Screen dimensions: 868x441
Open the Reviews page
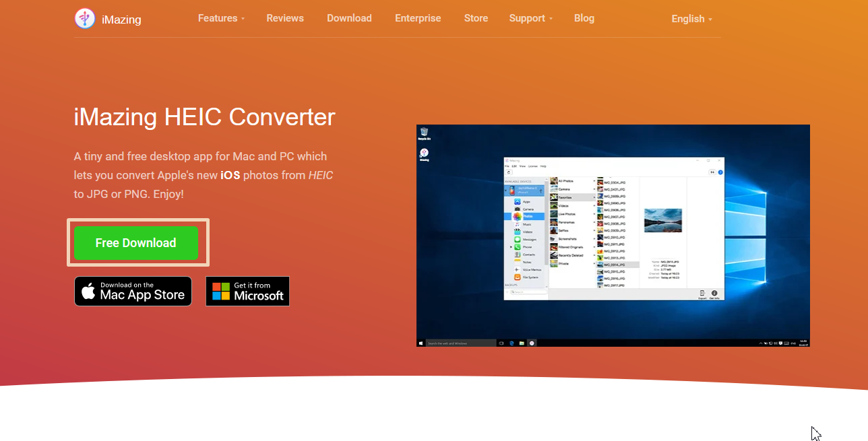(285, 18)
